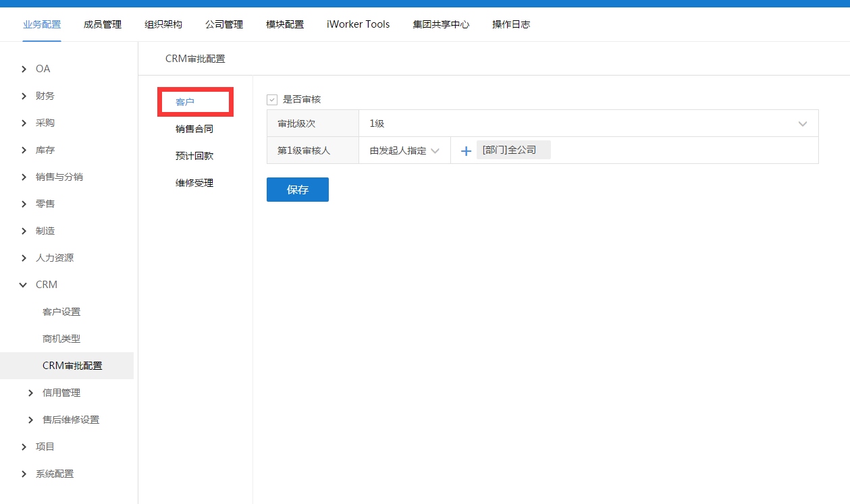Expand the OA tree node arrow
Image resolution: width=850 pixels, height=504 pixels.
pyautogui.click(x=24, y=69)
